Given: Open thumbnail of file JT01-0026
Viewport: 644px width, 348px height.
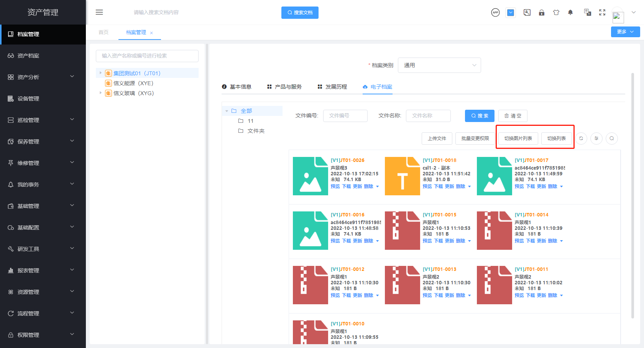Looking at the screenshot, I should [310, 176].
